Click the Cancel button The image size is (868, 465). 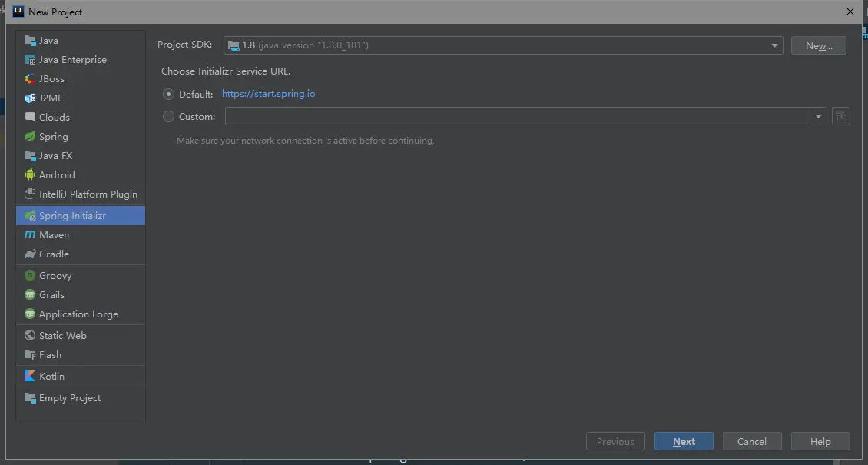(x=752, y=442)
